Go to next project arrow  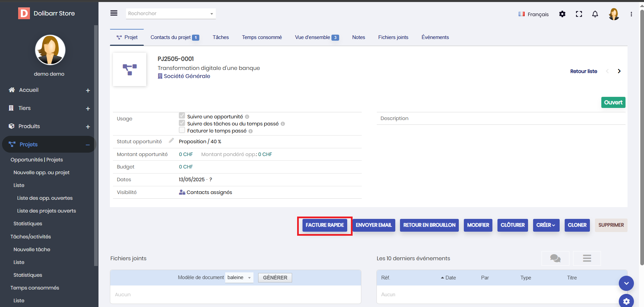[x=619, y=71]
